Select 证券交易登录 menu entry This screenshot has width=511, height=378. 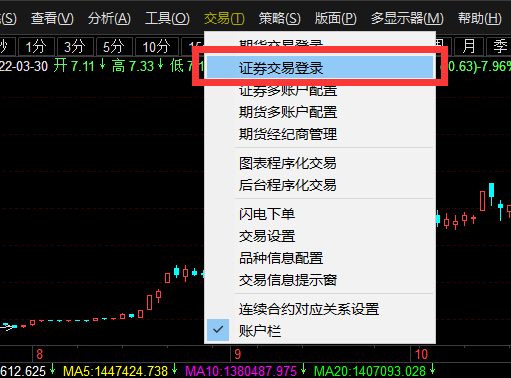[320, 68]
